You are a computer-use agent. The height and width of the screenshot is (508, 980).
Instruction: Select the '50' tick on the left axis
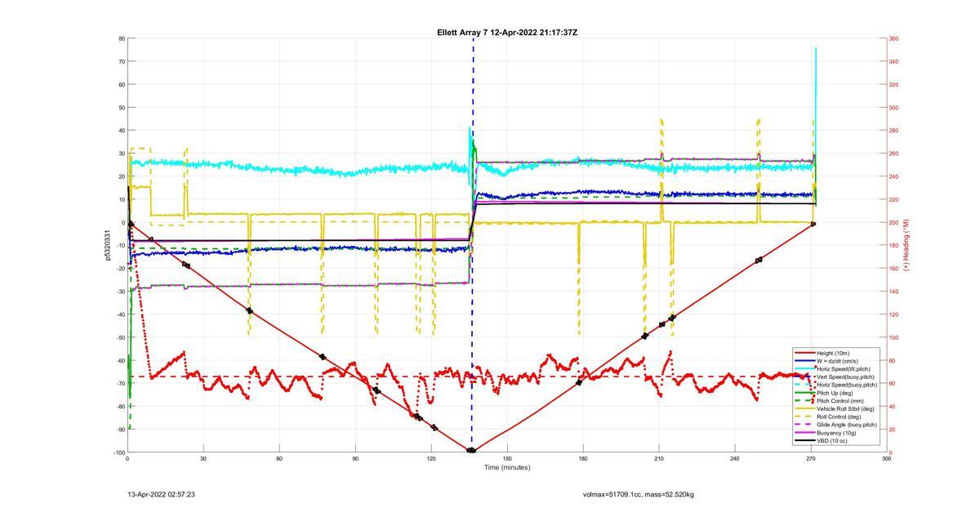pos(121,107)
